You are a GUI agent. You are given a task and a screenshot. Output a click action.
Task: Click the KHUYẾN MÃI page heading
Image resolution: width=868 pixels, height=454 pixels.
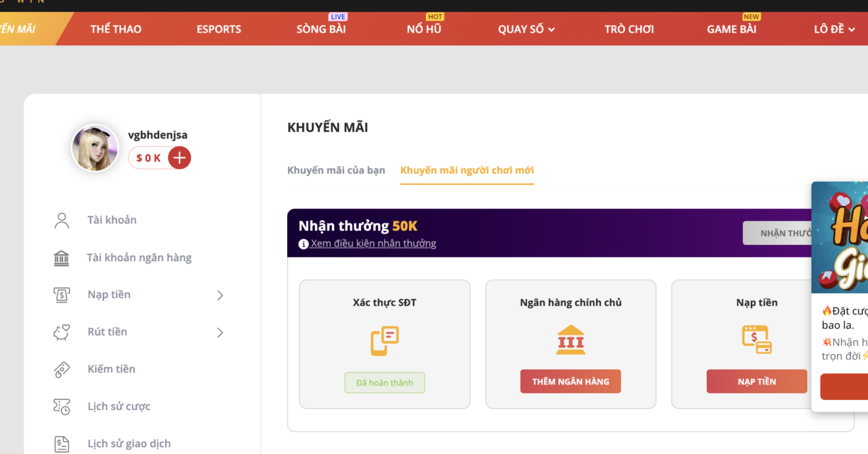point(327,128)
